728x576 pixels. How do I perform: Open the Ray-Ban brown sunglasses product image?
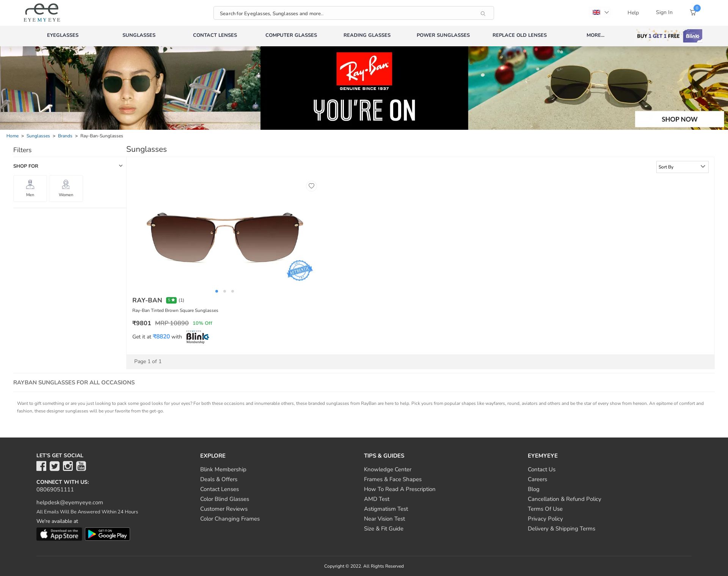[x=225, y=237]
